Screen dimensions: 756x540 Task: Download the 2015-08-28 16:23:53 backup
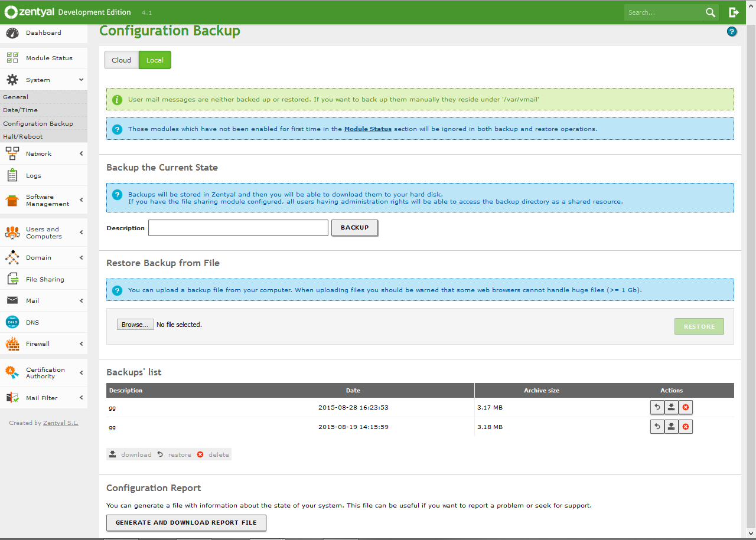[x=672, y=407]
